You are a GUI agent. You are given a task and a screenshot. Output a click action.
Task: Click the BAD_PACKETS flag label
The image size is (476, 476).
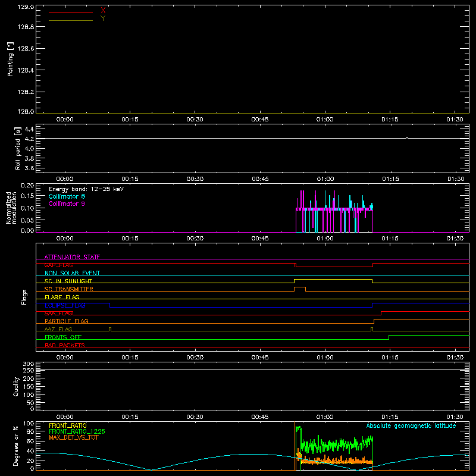65,346
